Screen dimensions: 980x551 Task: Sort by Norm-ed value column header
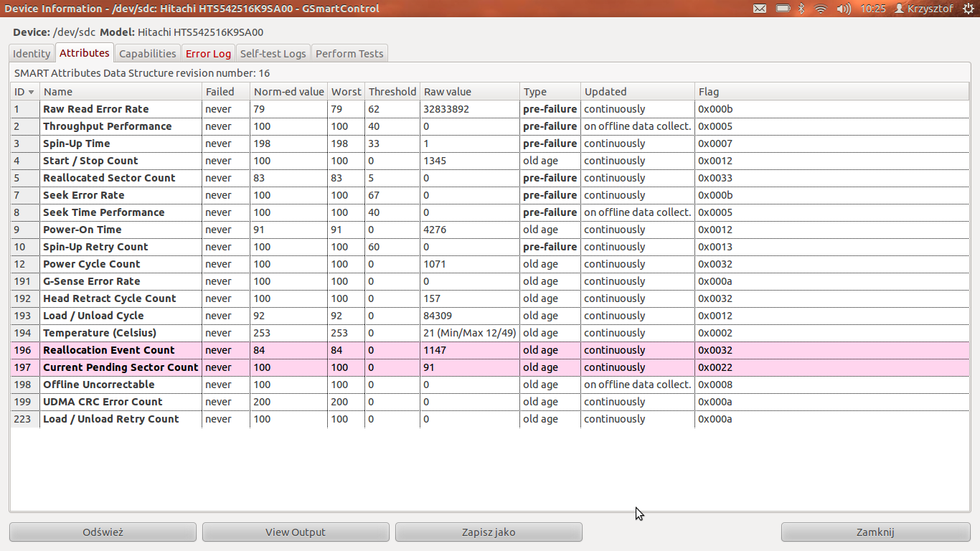tap(288, 92)
